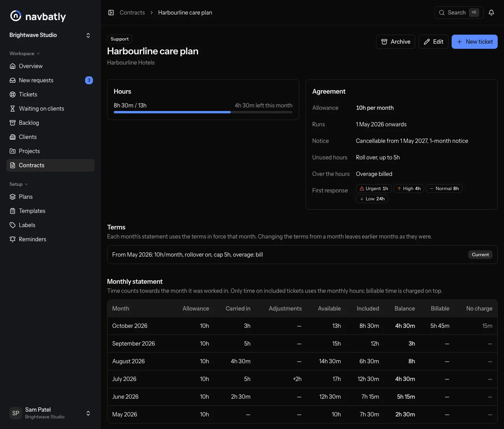Screen dimensions: 504x429
Task: Select Reminders in the Setup menu
Action: (50, 239)
